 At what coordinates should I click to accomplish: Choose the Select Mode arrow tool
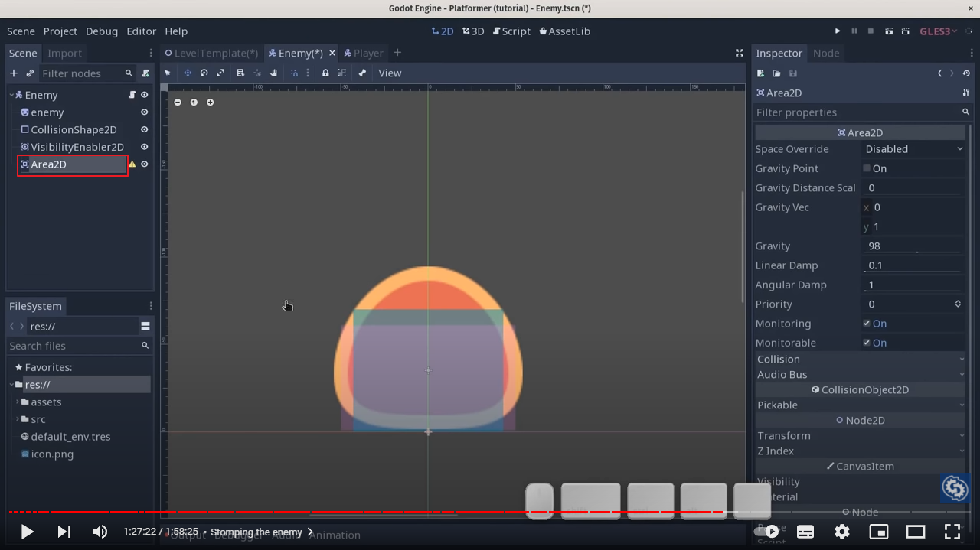[x=168, y=73]
